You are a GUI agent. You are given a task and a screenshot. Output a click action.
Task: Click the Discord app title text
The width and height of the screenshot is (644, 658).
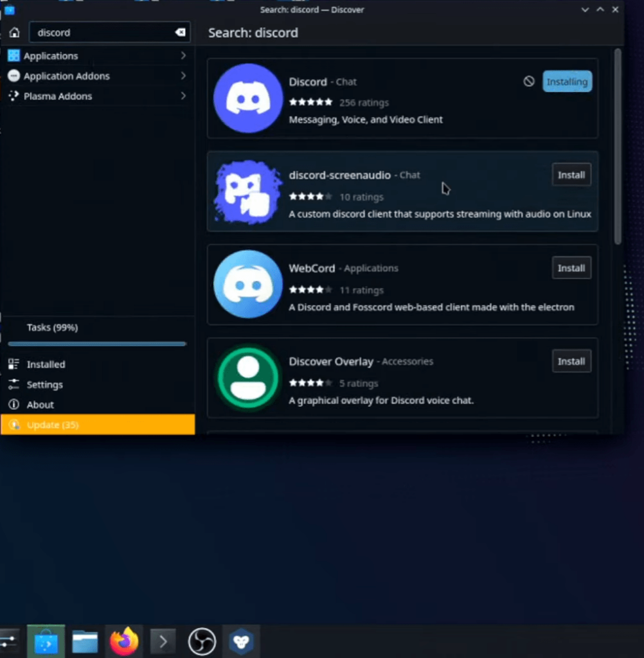click(308, 82)
